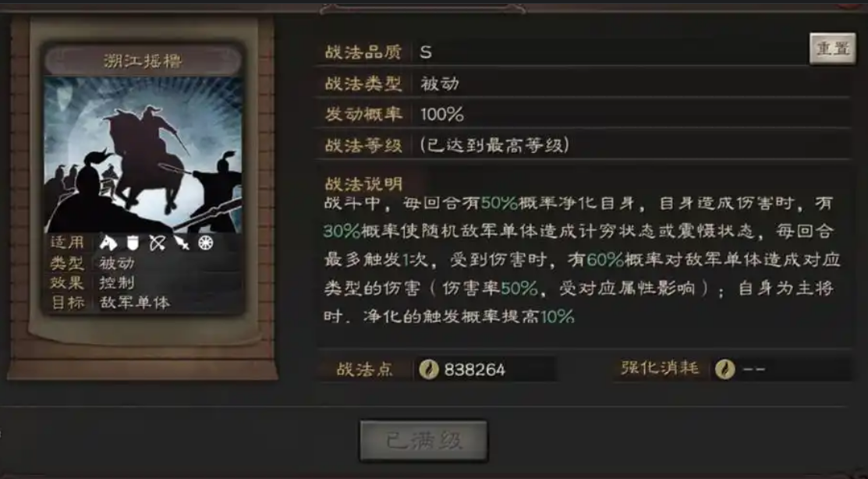Screen dimensions: 868x479
Task: Click the 838264 tactic points value
Action: [x=474, y=370]
